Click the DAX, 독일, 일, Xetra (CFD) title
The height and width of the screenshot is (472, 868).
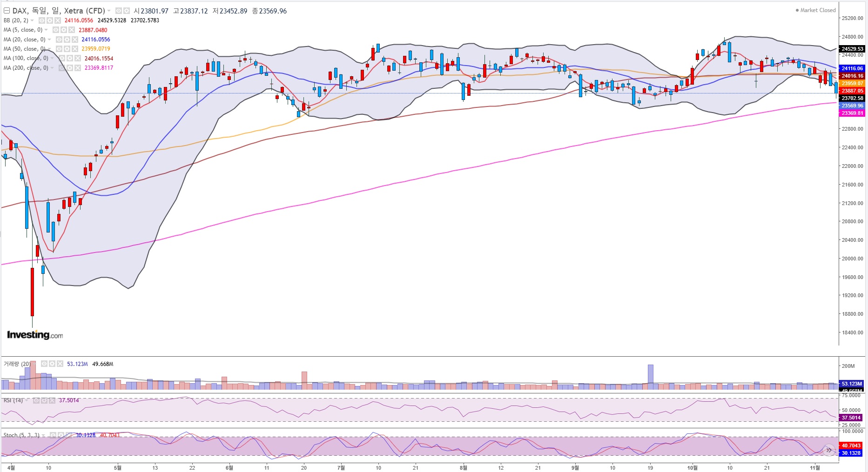59,11
